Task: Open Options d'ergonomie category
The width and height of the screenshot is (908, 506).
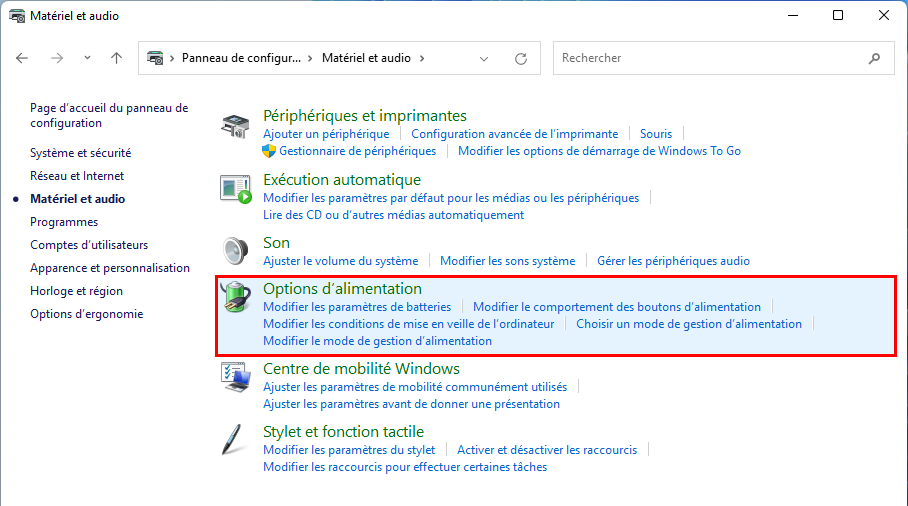Action: point(86,314)
